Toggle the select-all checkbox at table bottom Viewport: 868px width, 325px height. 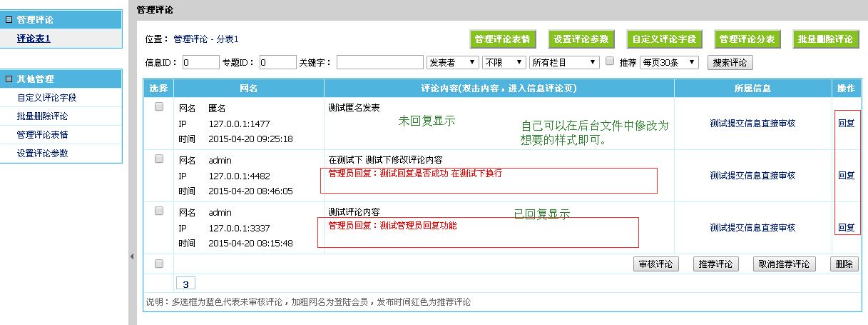(x=159, y=264)
